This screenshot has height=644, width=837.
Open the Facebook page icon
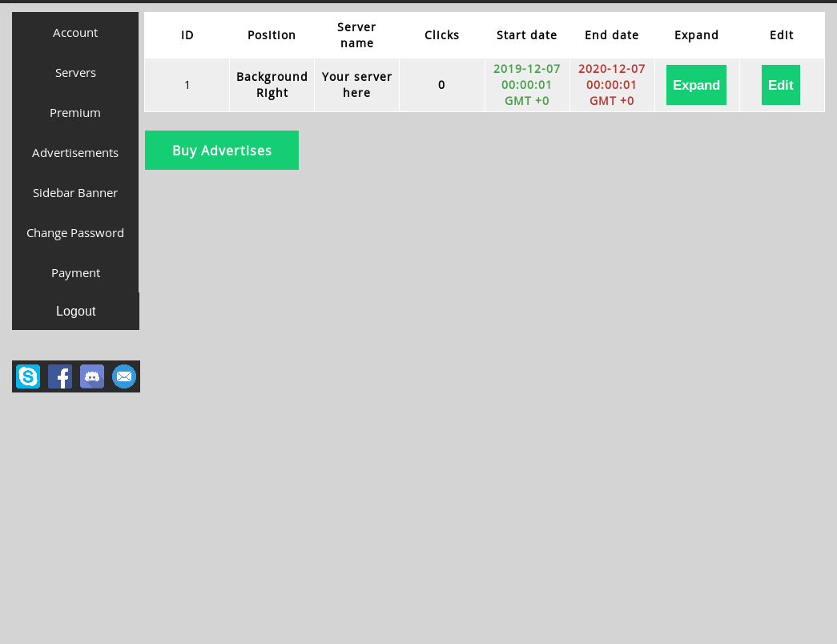60,376
